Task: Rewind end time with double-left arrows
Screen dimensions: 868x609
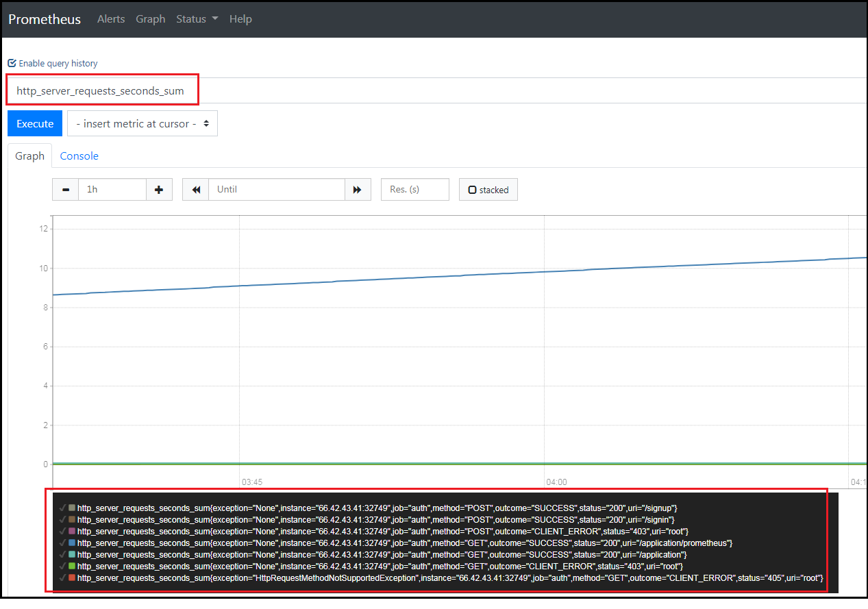Action: pyautogui.click(x=196, y=190)
